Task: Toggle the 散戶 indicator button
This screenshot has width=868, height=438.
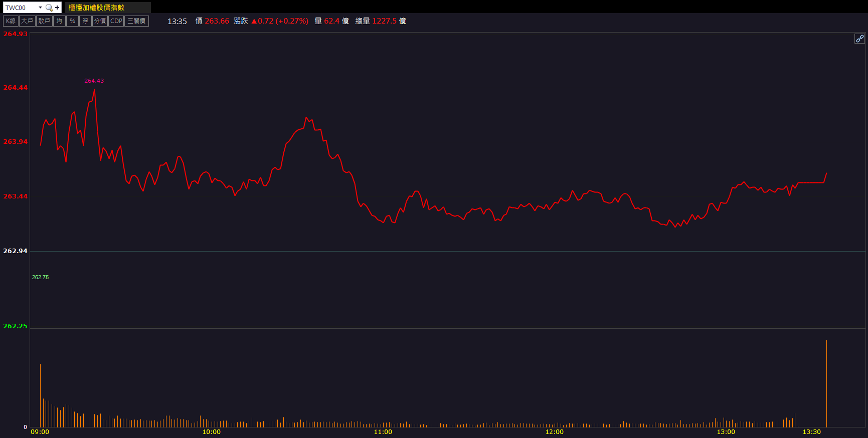Action: tap(44, 21)
